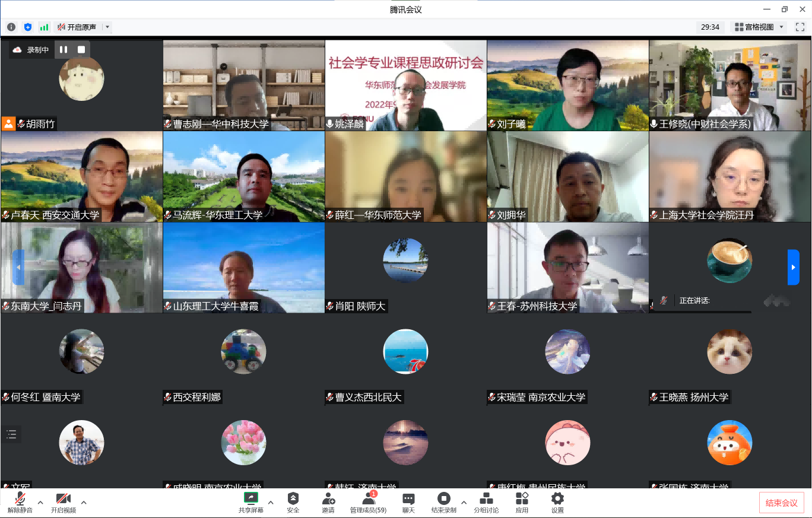Pause the recording in 录制中 bar
This screenshot has height=518, width=812.
tap(64, 50)
